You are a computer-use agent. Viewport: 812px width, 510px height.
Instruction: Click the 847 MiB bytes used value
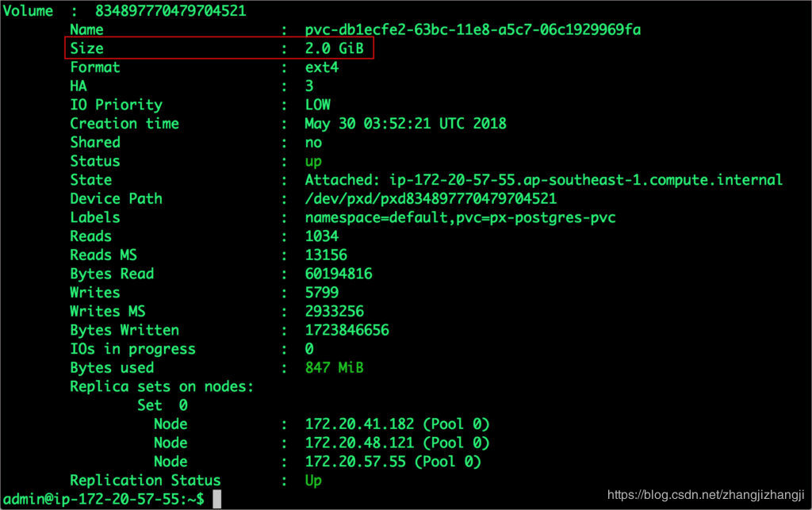tap(334, 367)
